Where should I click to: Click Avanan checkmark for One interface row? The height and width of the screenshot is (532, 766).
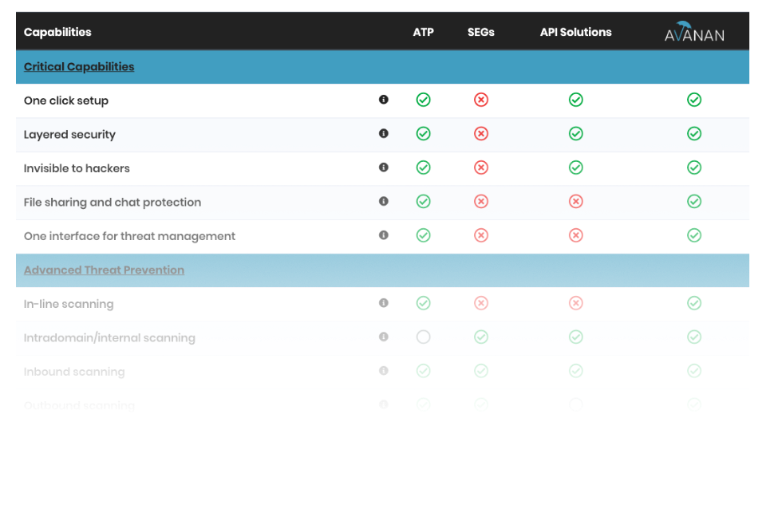694,235
